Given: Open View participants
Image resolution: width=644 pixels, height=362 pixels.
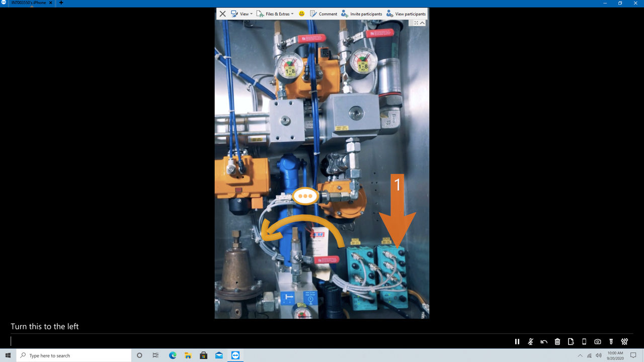Looking at the screenshot, I should pyautogui.click(x=406, y=14).
